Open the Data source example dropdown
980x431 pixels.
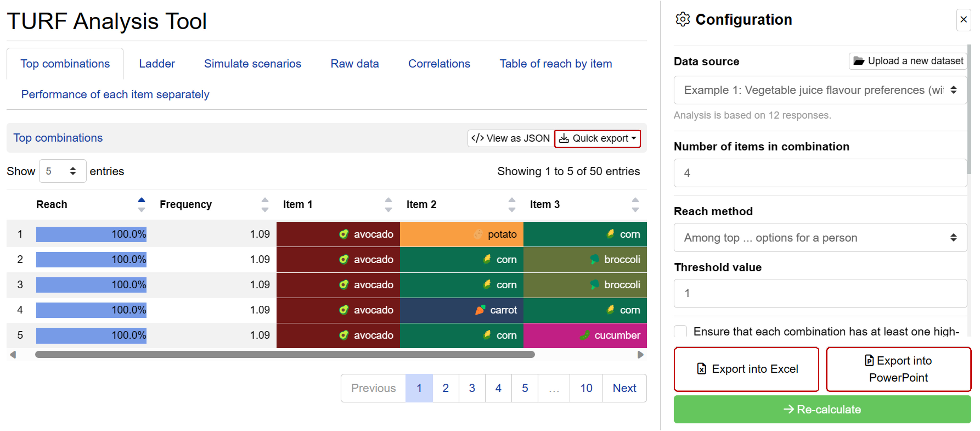(x=820, y=90)
